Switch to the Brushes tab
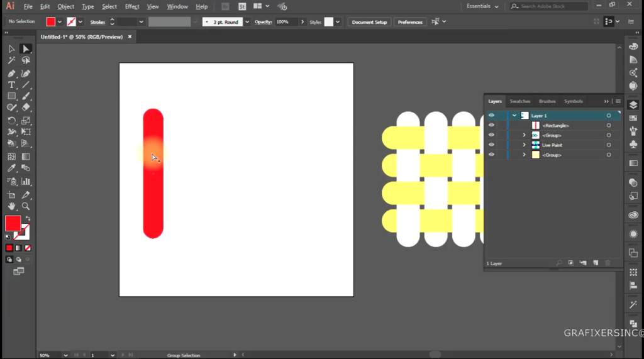 pyautogui.click(x=547, y=101)
